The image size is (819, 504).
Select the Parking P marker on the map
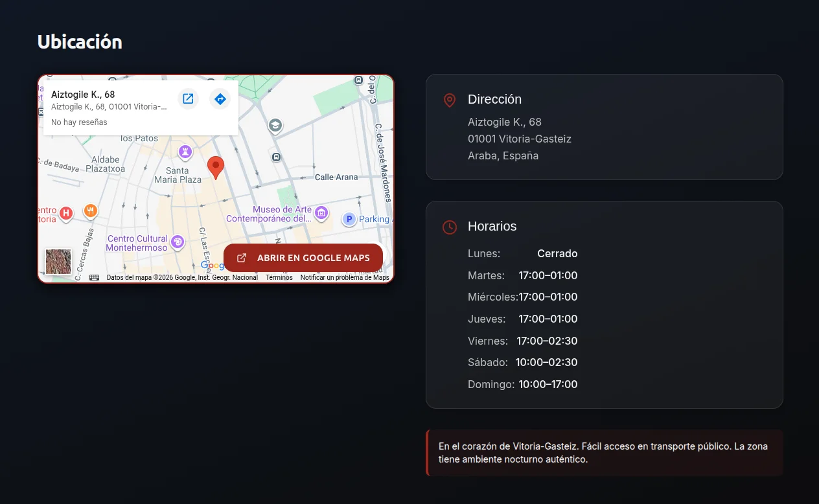[x=349, y=219]
